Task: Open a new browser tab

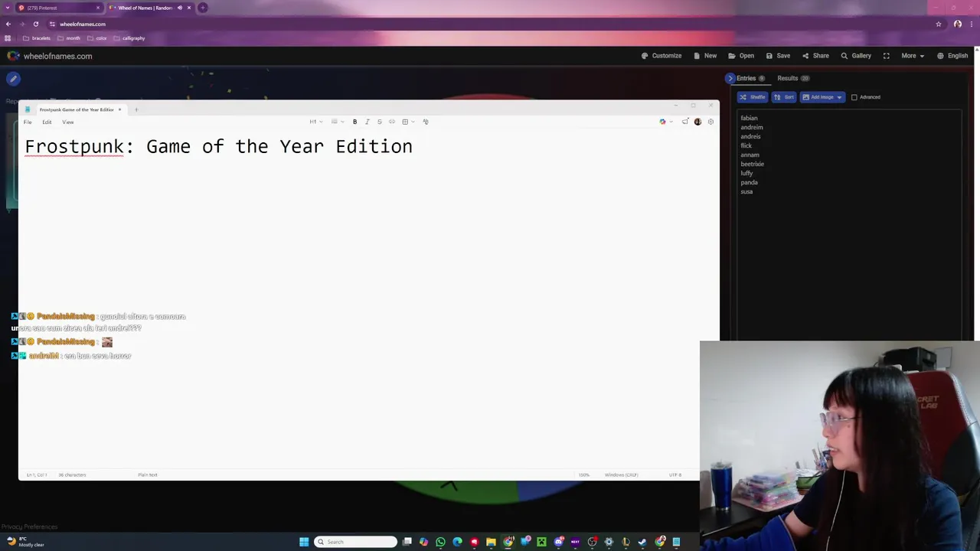Action: [x=203, y=8]
